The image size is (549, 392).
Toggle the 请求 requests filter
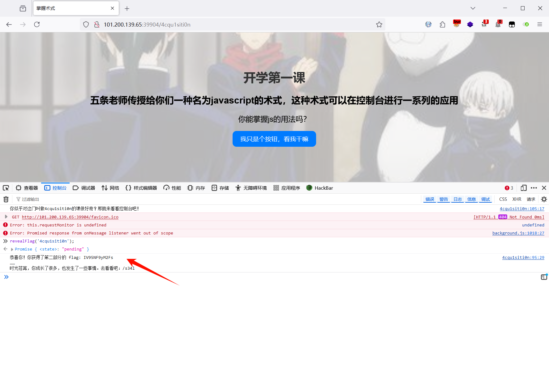point(531,199)
